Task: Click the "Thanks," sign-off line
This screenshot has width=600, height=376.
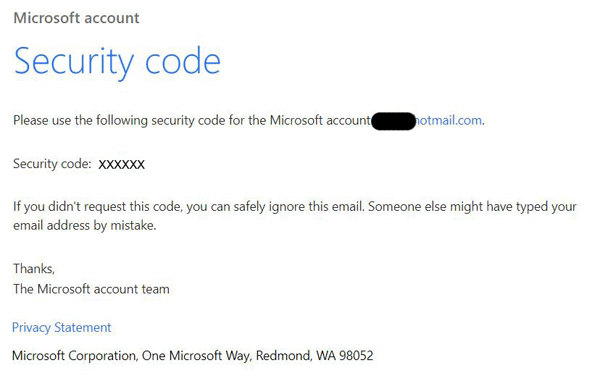Action: tap(34, 269)
